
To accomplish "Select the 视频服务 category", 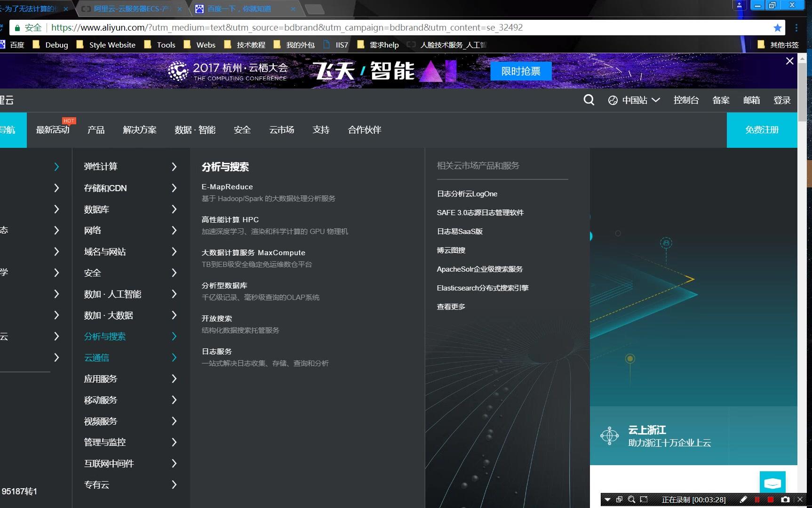I will [x=130, y=421].
